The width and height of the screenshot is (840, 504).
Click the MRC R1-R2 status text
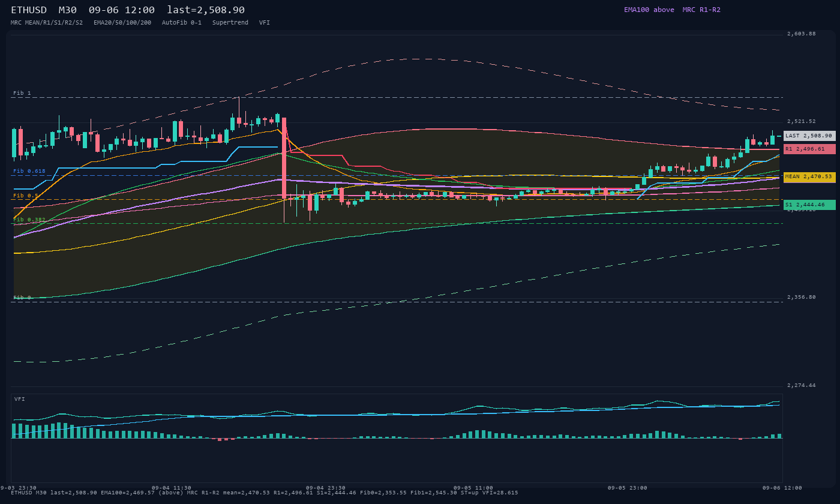701,10
